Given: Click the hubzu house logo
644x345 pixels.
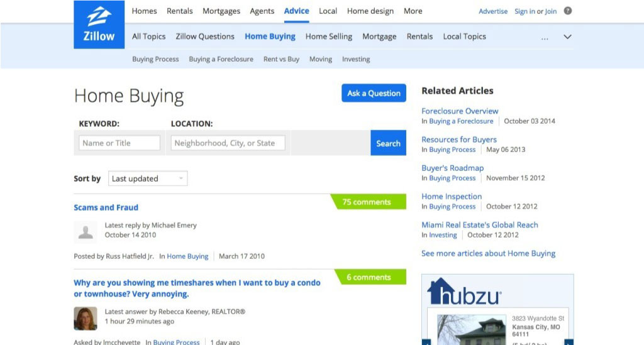Looking at the screenshot, I should pyautogui.click(x=464, y=292).
